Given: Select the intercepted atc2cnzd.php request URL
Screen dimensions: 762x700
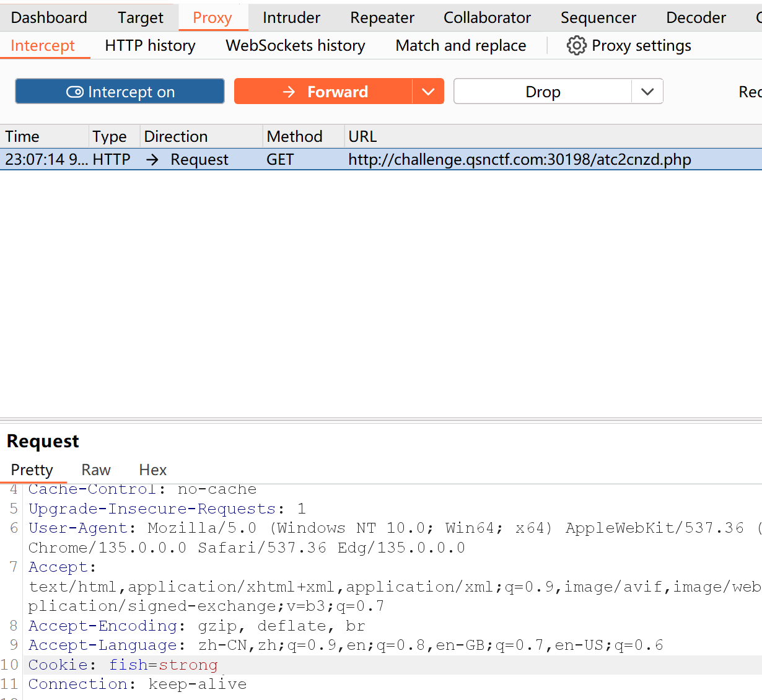Looking at the screenshot, I should [520, 160].
